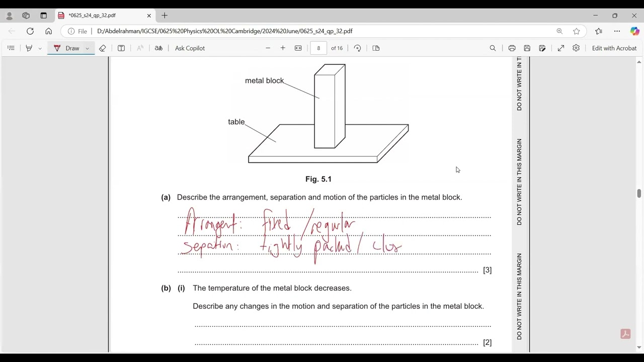Click the question (a) text about arrangement

coord(319,197)
